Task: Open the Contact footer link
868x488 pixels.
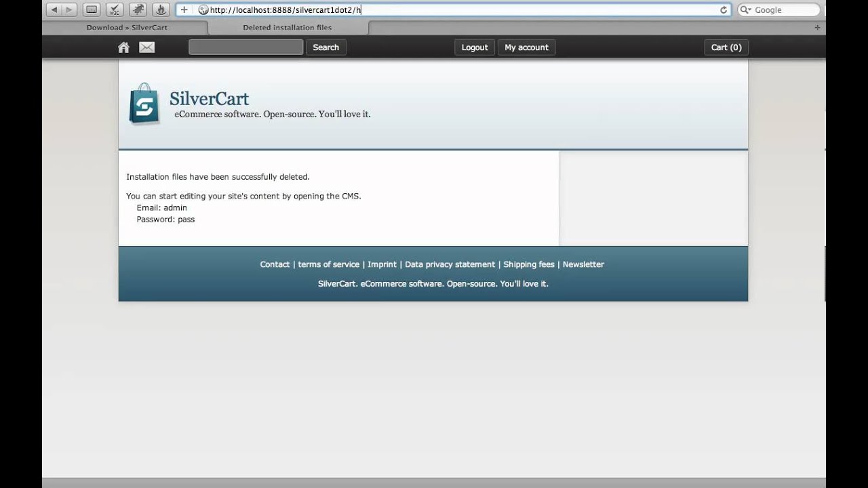Action: tap(275, 264)
